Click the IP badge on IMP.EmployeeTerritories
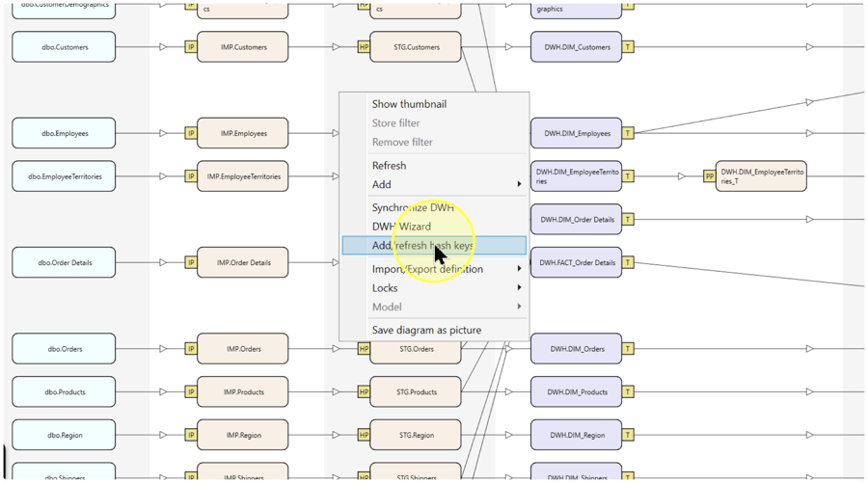Screen dimensions: 868x483 tap(191, 176)
